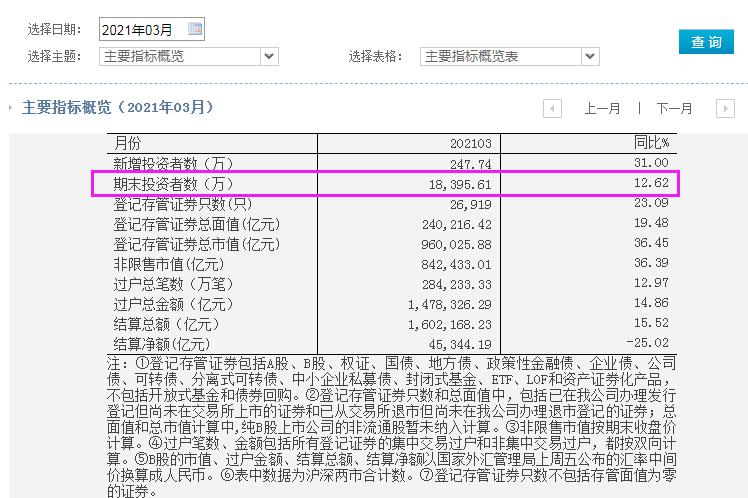
Task: Open the 选择主题 dropdown arrow
Action: pyautogui.click(x=269, y=56)
